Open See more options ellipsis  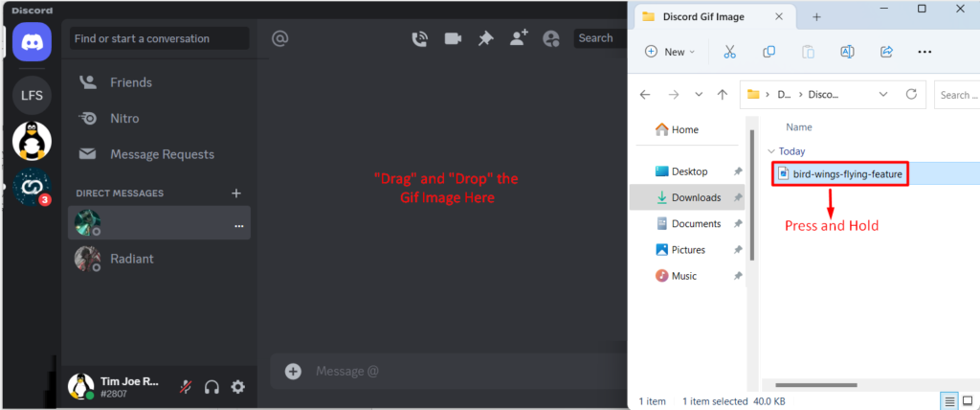(x=925, y=52)
